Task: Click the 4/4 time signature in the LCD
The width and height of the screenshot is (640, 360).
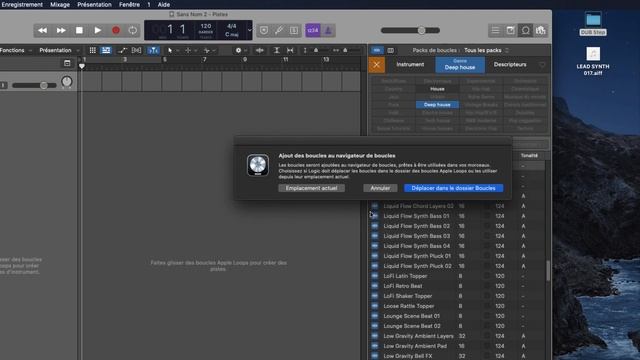Action: (x=231, y=26)
